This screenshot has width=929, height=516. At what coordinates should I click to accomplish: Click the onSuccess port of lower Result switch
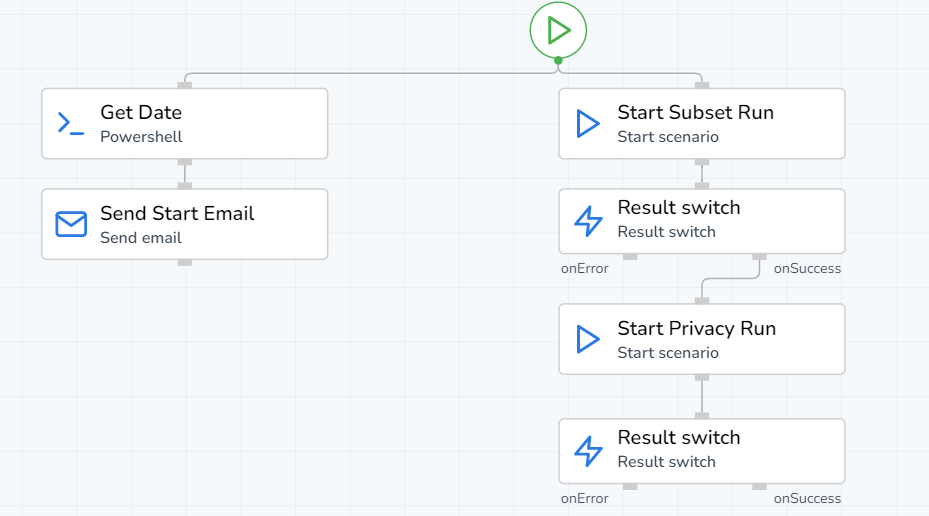coord(760,487)
